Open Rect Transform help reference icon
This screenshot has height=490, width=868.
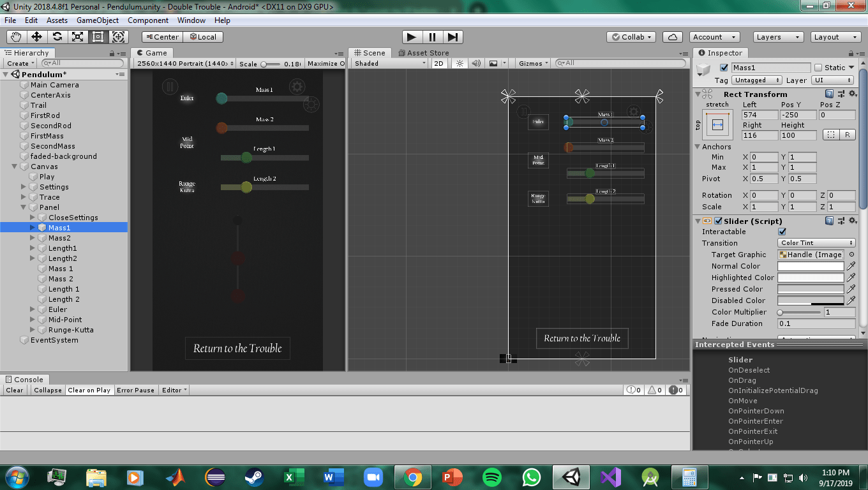(829, 94)
